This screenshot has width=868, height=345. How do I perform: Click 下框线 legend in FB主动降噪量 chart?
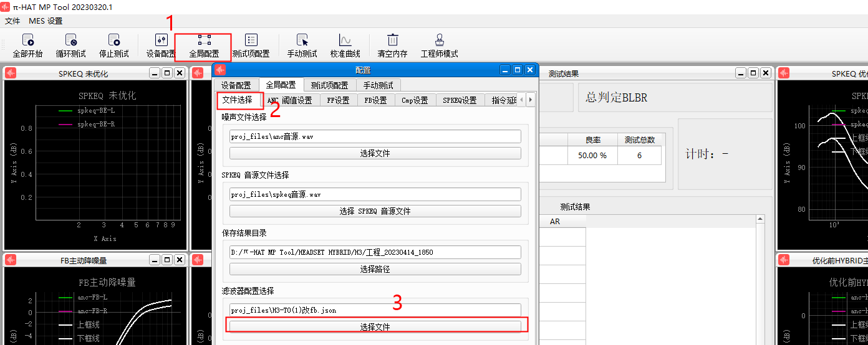click(78, 338)
